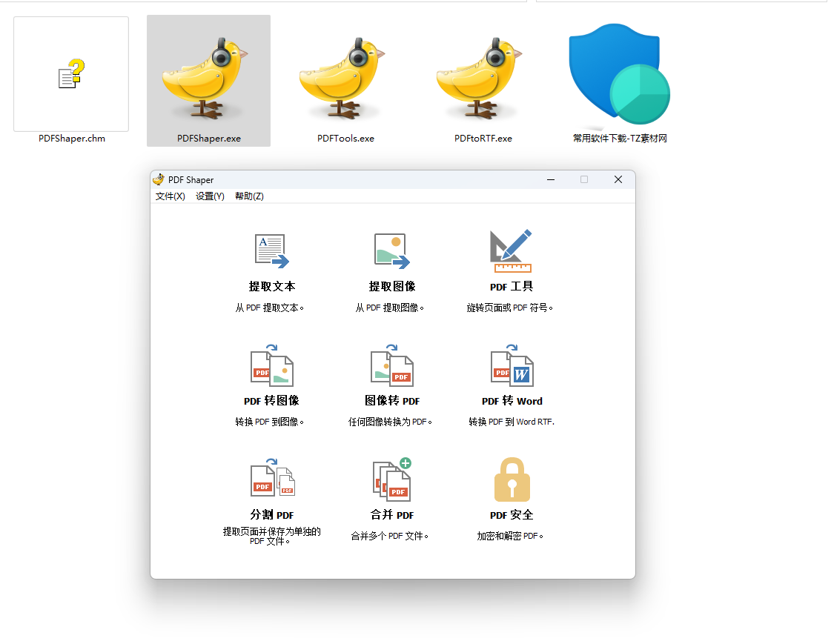Click description '加密和解密 PDF。'
The image size is (834, 644).
pyautogui.click(x=510, y=536)
